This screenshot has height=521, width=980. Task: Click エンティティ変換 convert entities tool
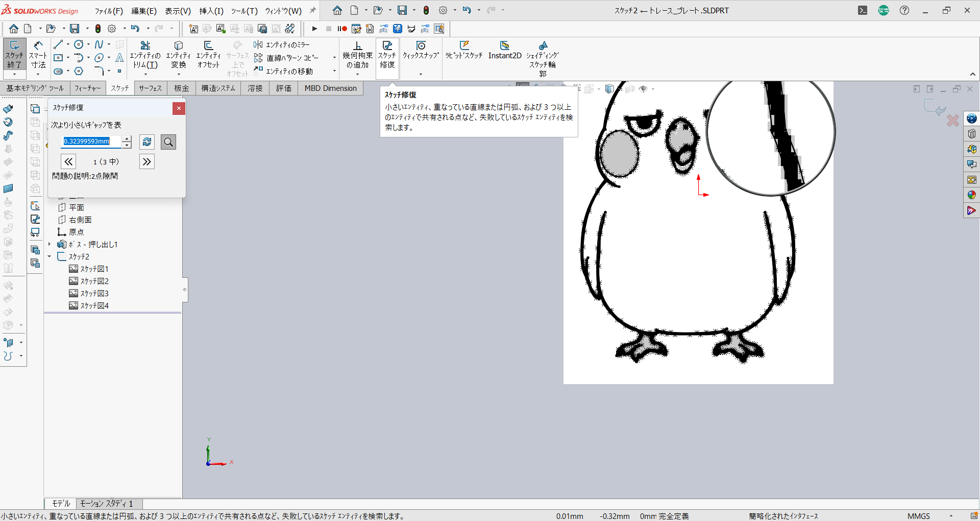(x=178, y=55)
